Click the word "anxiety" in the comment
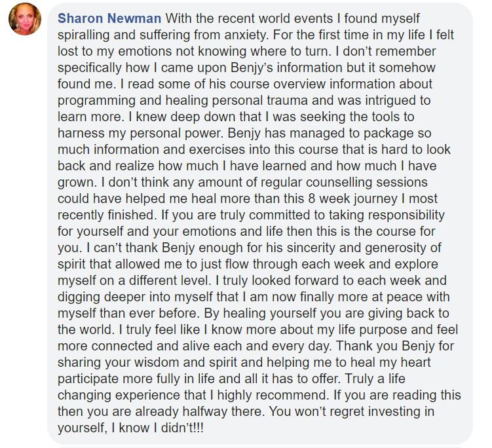This screenshot has width=492, height=448. (244, 35)
